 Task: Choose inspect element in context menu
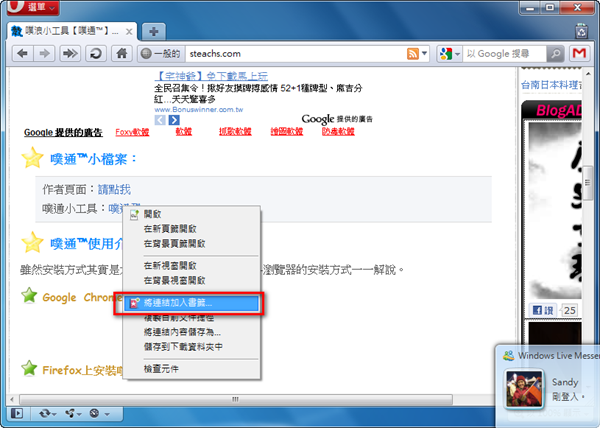point(193,369)
